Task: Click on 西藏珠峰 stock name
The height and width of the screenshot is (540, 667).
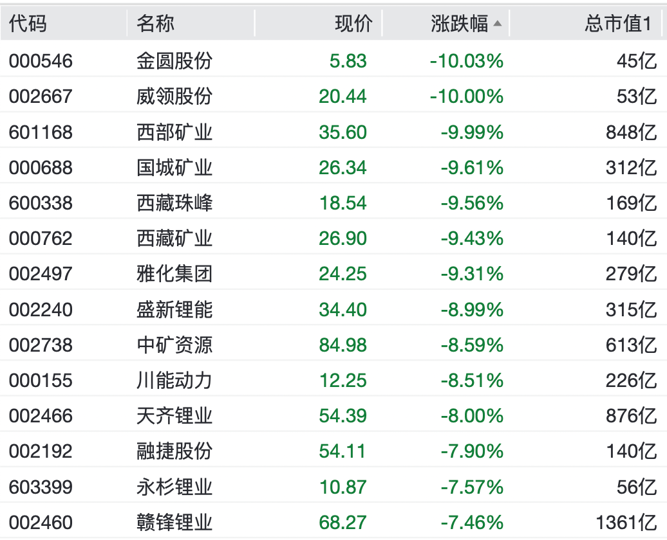Action: [175, 203]
